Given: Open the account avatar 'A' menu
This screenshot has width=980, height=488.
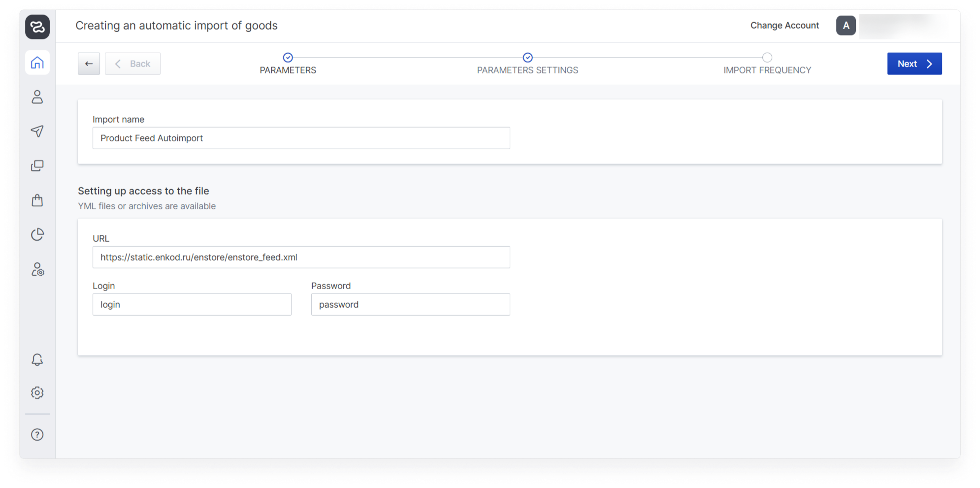Looking at the screenshot, I should tap(846, 26).
